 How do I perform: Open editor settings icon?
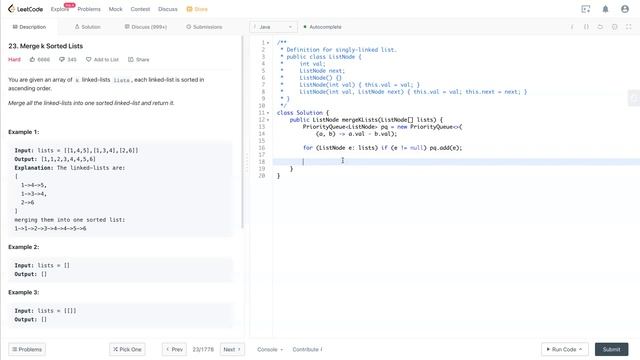point(614,27)
